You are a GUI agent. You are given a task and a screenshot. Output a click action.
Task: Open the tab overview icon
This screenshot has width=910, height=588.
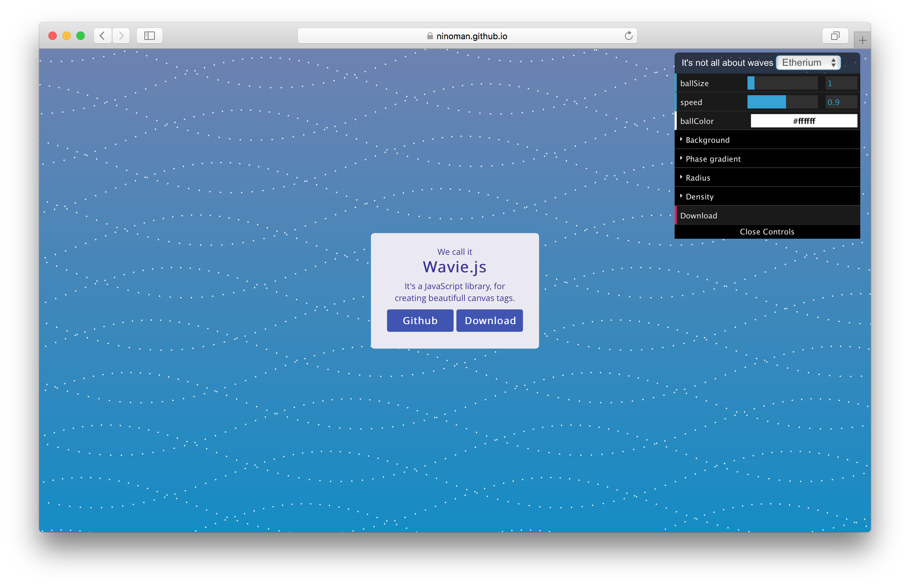(835, 36)
